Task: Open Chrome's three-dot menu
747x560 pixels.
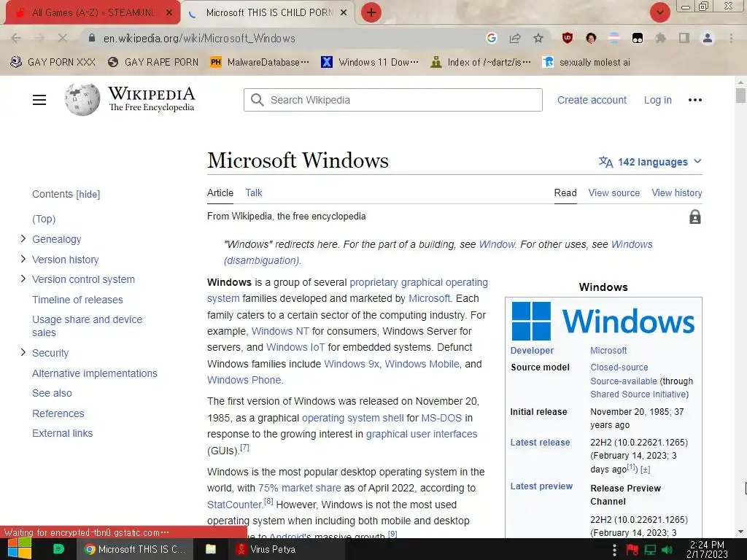Action: click(731, 38)
